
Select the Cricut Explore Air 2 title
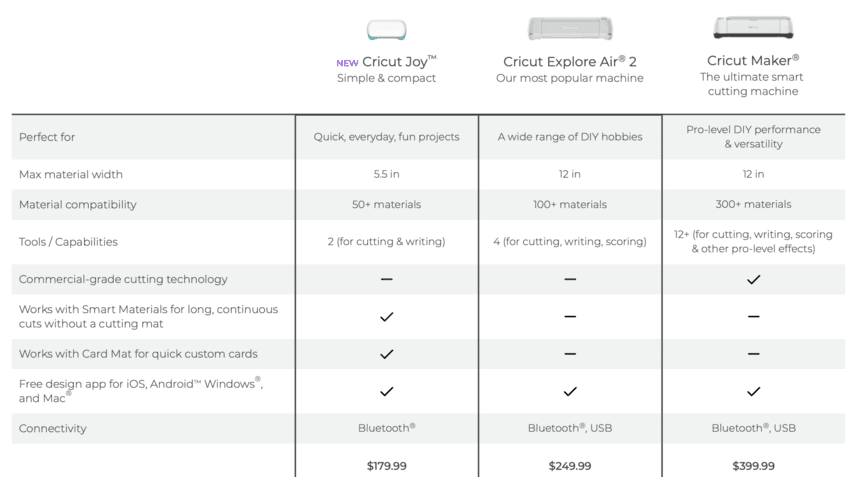[570, 62]
